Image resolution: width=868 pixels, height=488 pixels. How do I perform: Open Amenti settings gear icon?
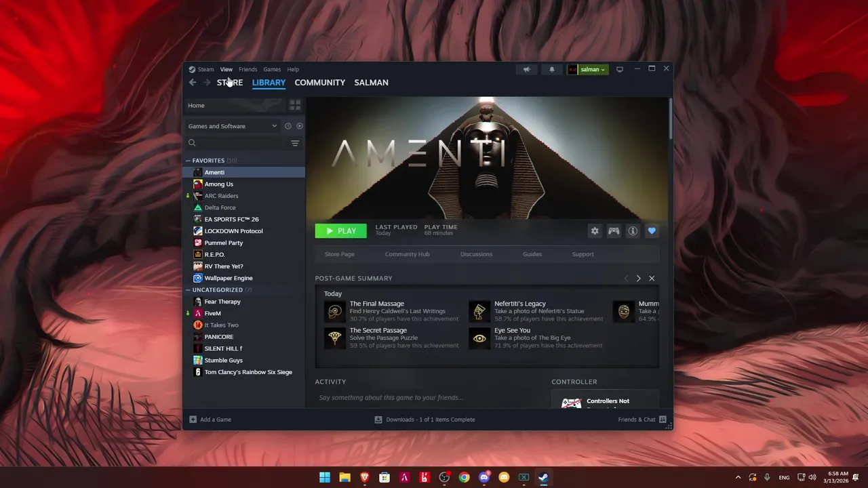click(x=595, y=231)
